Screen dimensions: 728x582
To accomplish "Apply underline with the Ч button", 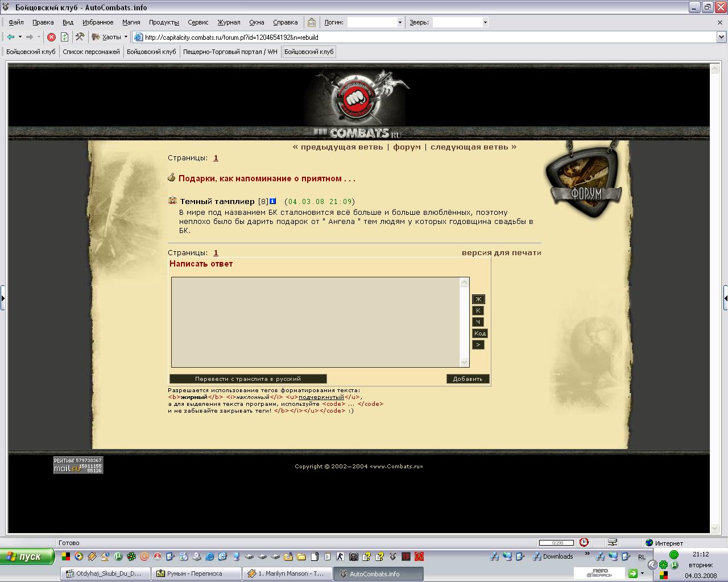I will coord(478,322).
